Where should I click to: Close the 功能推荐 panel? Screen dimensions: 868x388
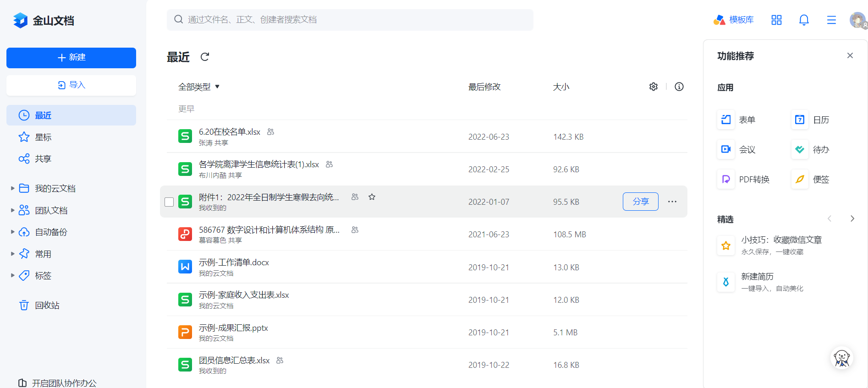coord(850,55)
